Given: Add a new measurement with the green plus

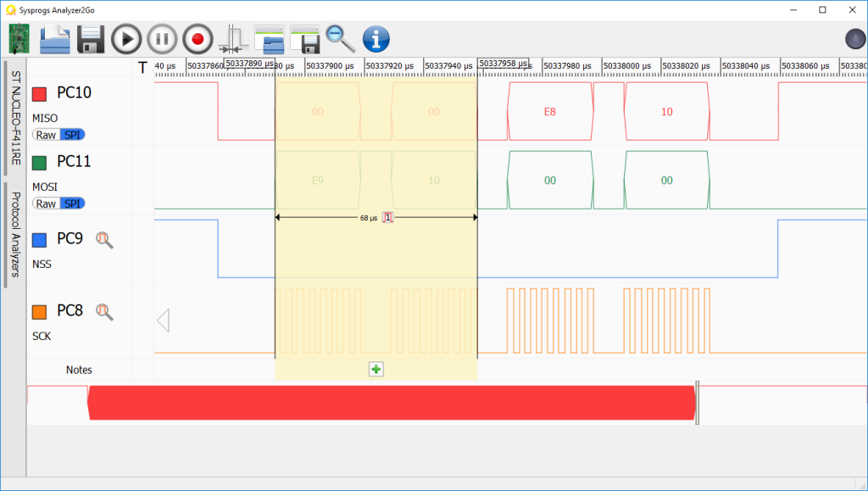Looking at the screenshot, I should click(x=376, y=369).
